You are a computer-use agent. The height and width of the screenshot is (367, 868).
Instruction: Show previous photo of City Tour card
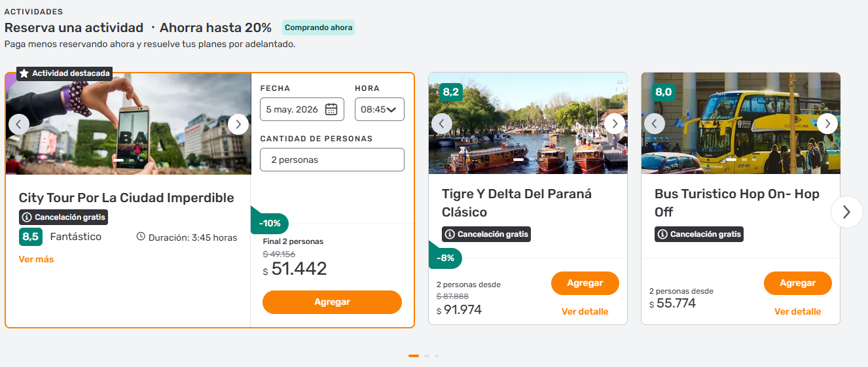[19, 124]
